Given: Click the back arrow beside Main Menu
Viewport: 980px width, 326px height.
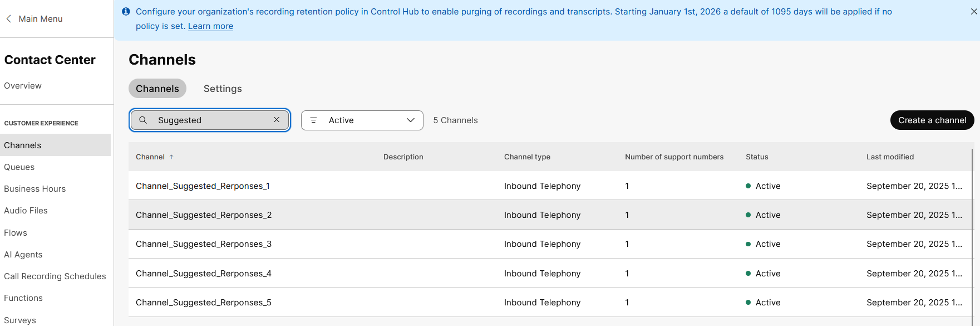Looking at the screenshot, I should point(9,19).
